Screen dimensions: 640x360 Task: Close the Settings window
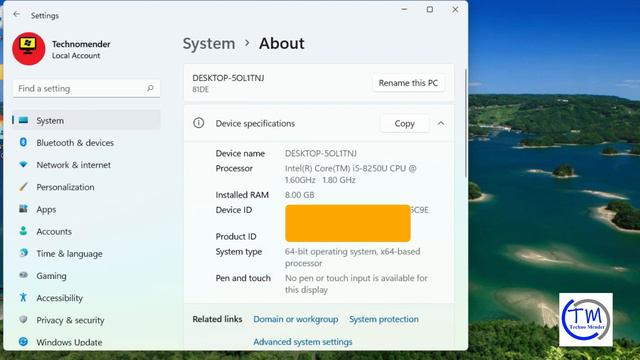[x=455, y=9]
